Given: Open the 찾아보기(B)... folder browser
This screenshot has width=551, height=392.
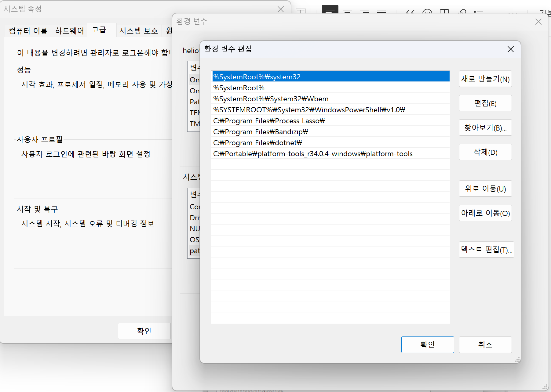Looking at the screenshot, I should [485, 128].
